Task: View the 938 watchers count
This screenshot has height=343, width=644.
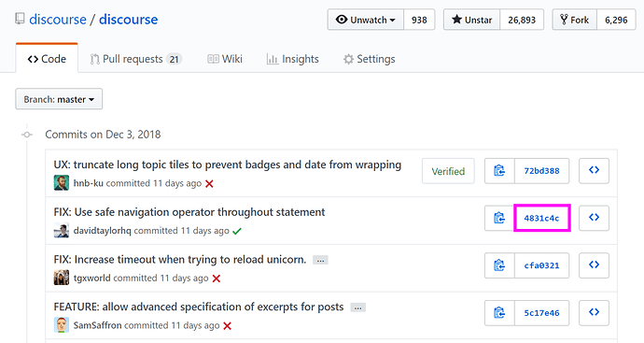Action: [419, 20]
